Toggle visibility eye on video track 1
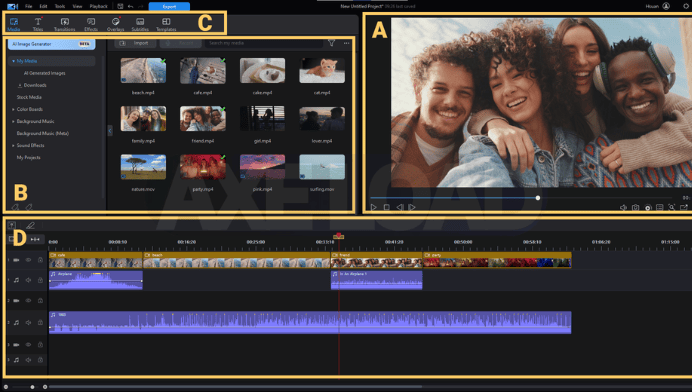The width and height of the screenshot is (692, 392). point(28,260)
